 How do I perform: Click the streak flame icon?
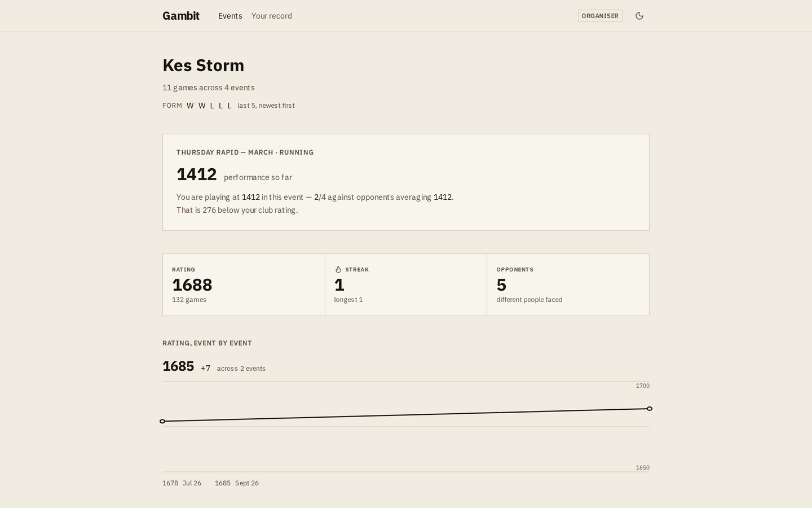tap(338, 269)
